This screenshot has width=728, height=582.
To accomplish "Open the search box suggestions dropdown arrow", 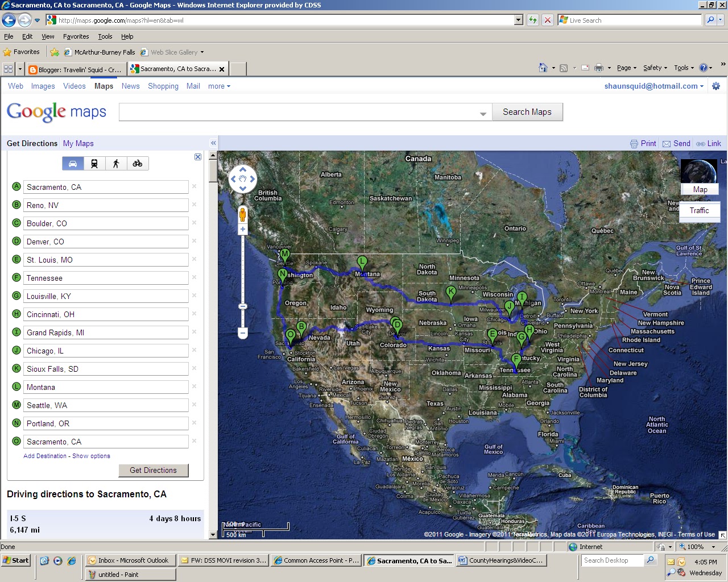I will tap(483, 114).
